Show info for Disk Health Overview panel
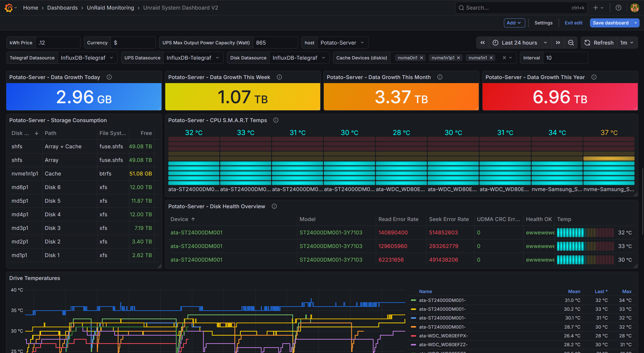The height and width of the screenshot is (353, 644). (x=274, y=206)
